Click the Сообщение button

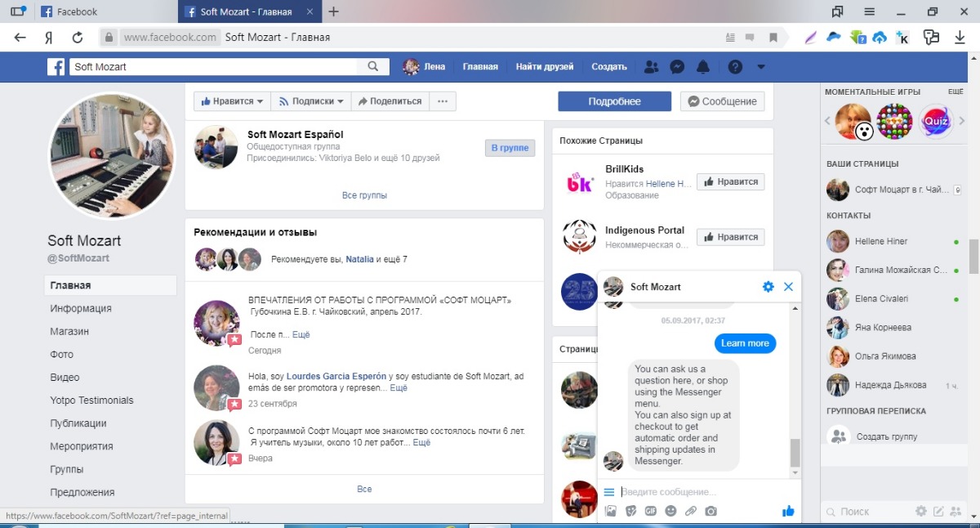tap(722, 101)
